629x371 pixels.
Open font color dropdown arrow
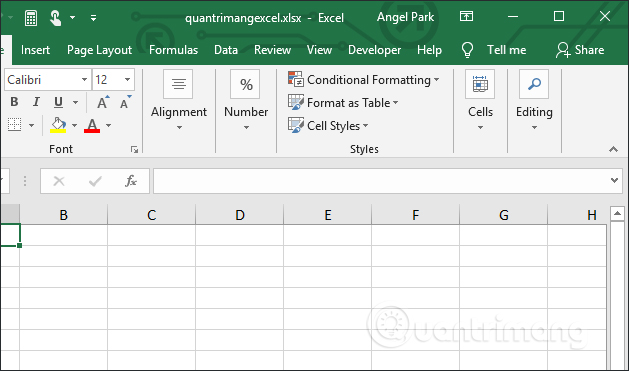(x=108, y=126)
